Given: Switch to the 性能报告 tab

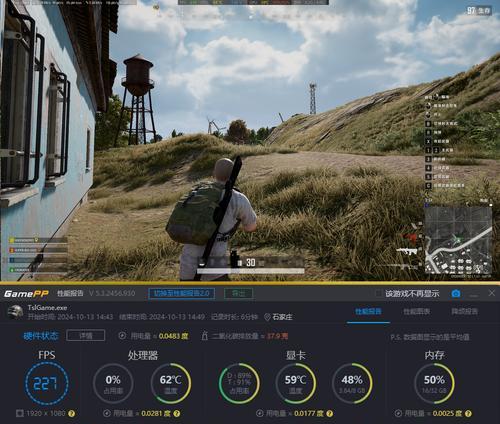Looking at the screenshot, I should tap(368, 312).
